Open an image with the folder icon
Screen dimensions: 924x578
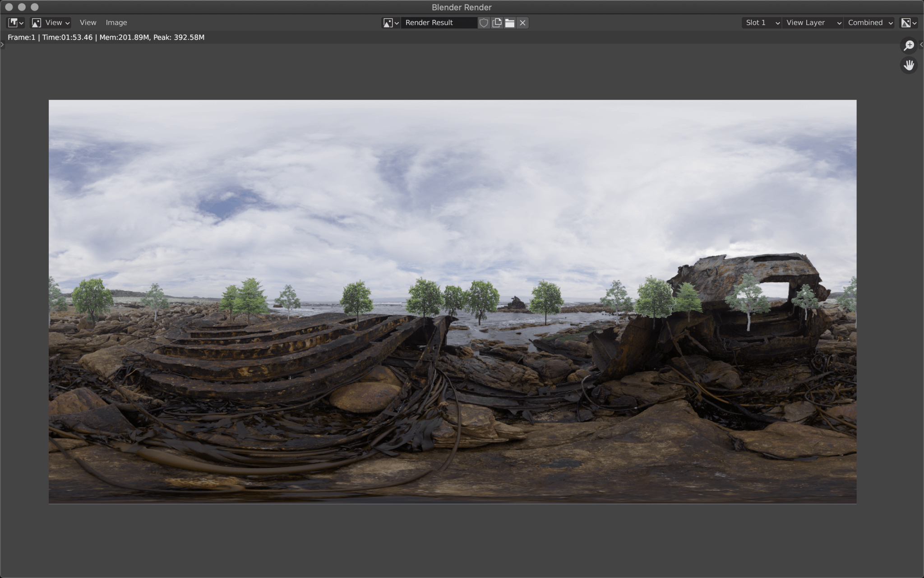click(509, 23)
